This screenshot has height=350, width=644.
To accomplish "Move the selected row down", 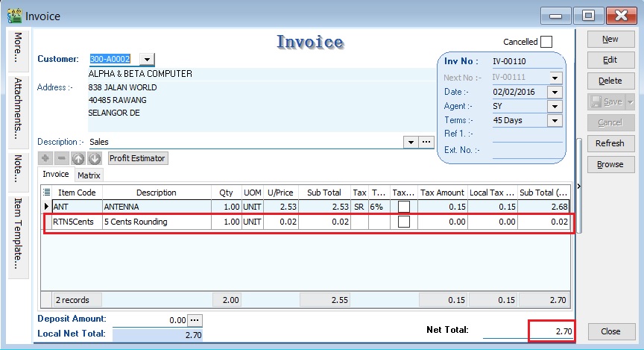I will click(x=95, y=158).
